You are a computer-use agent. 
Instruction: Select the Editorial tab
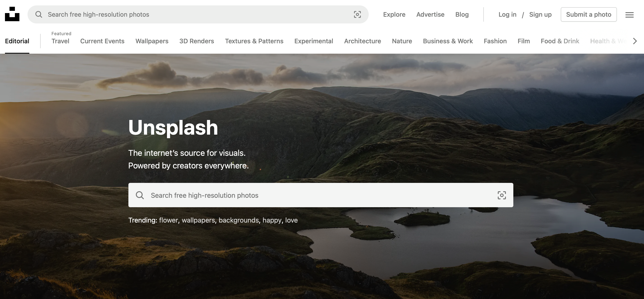point(17,41)
